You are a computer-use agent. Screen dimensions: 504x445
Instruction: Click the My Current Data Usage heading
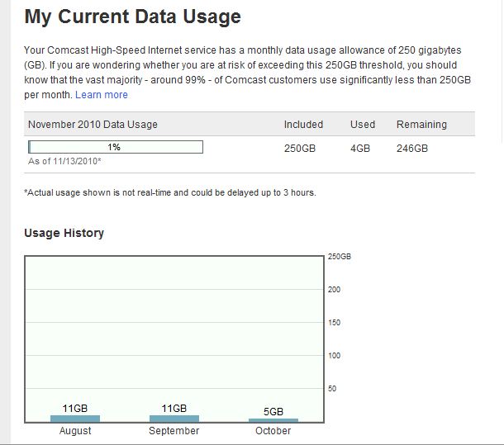(132, 17)
